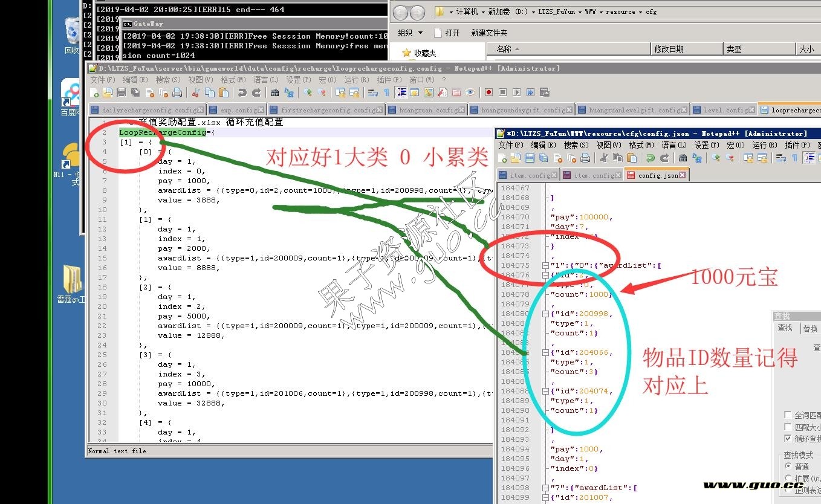
Task: Click the Zoom in icon in the looprechargeconfig toolbar
Action: coord(308,92)
